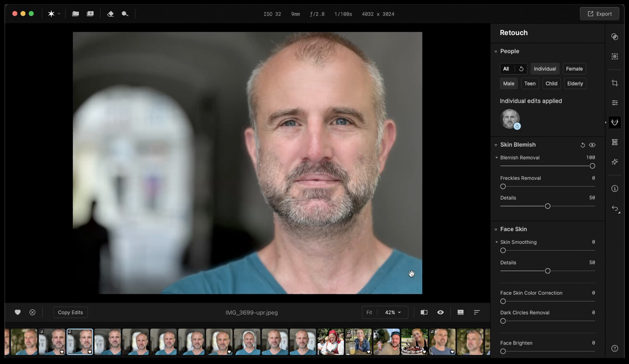Image resolution: width=629 pixels, height=364 pixels.
Task: Select the eraser tool in top toolbar
Action: (x=110, y=14)
